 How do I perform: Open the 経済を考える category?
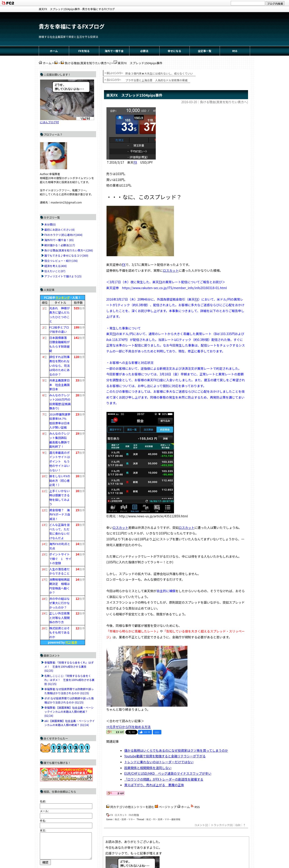[56, 266]
